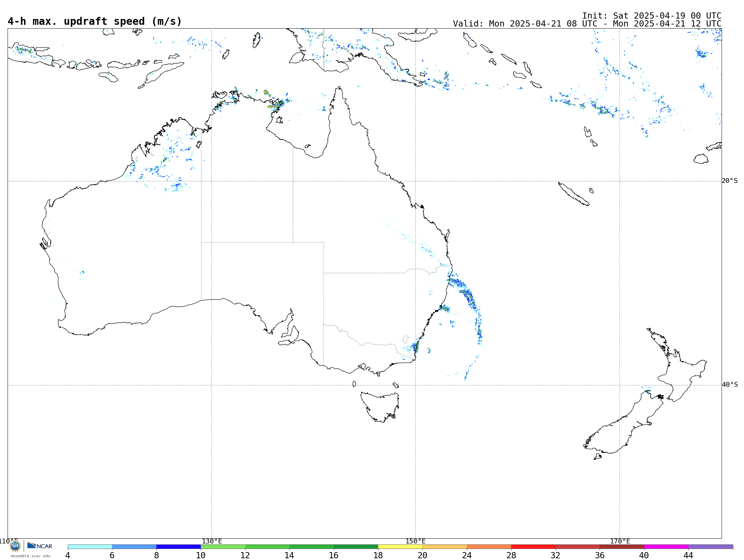The image size is (744, 560).
Task: Click the 'Init: Sat 2025-04-19 00 UTC' text
Action: click(x=652, y=16)
